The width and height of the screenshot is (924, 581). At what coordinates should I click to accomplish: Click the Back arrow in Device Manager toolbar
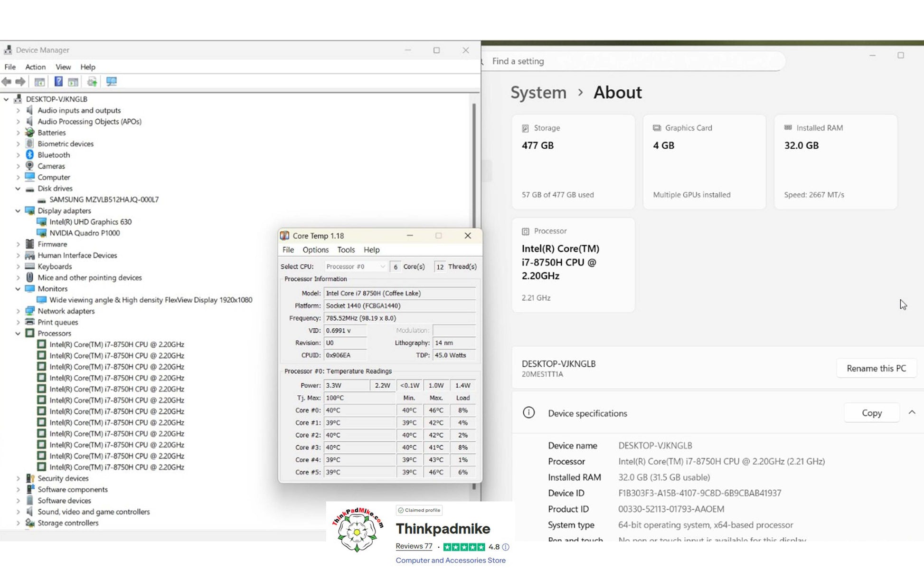[x=7, y=82]
